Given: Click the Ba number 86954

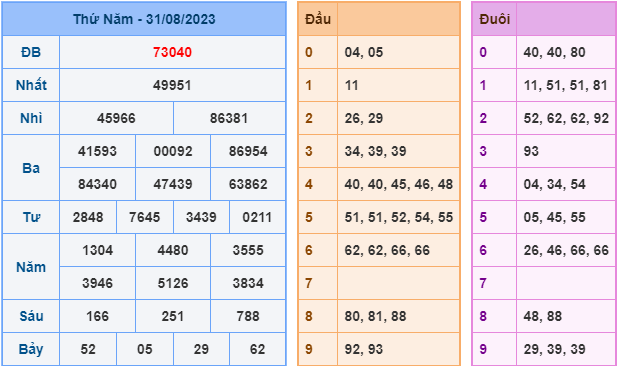Looking at the screenshot, I should pyautogui.click(x=248, y=151).
